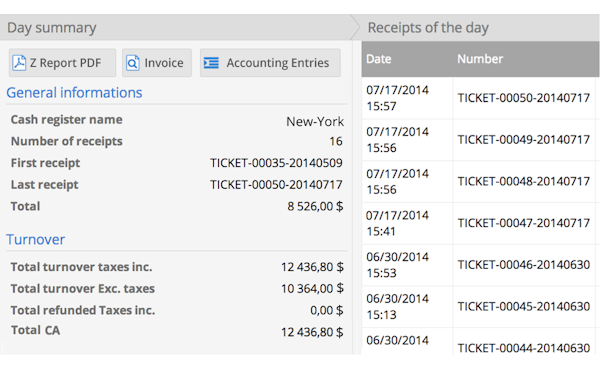600x365 pixels.
Task: Open the Turnover section heading
Action: (x=36, y=240)
